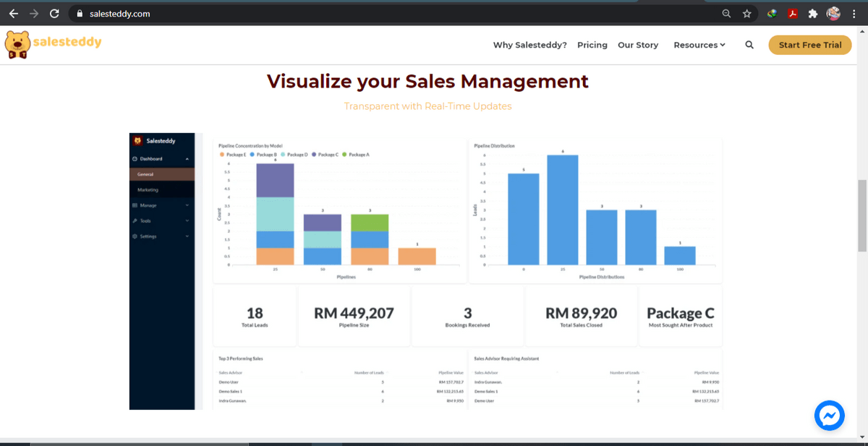The width and height of the screenshot is (868, 446).
Task: Open the Extensions puzzle-piece menu
Action: click(x=813, y=14)
